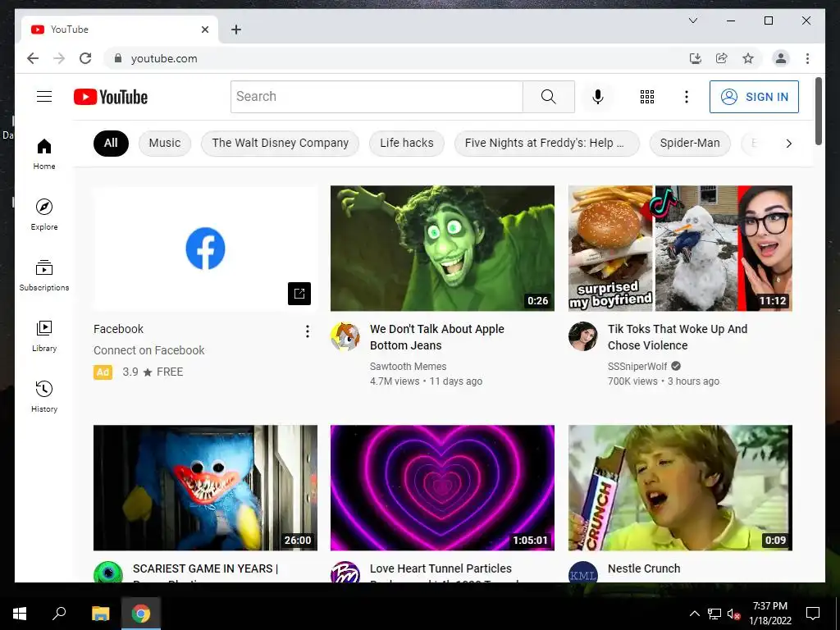
Task: Open the Crunch bar video thumbnail
Action: coord(680,487)
